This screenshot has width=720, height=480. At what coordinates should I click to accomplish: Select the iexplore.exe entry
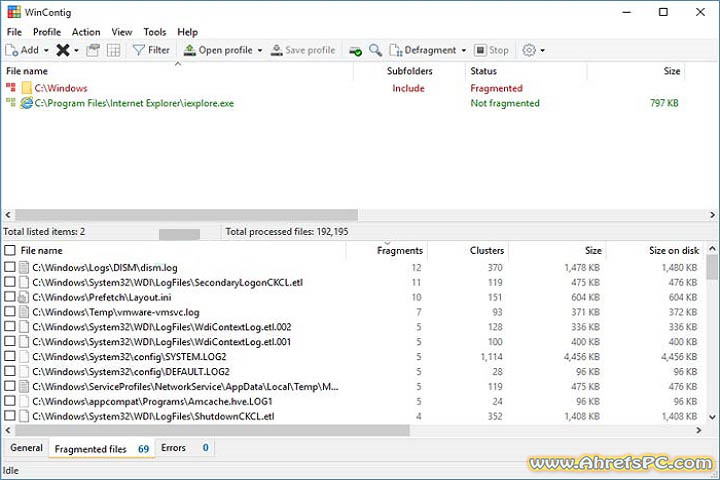(134, 103)
